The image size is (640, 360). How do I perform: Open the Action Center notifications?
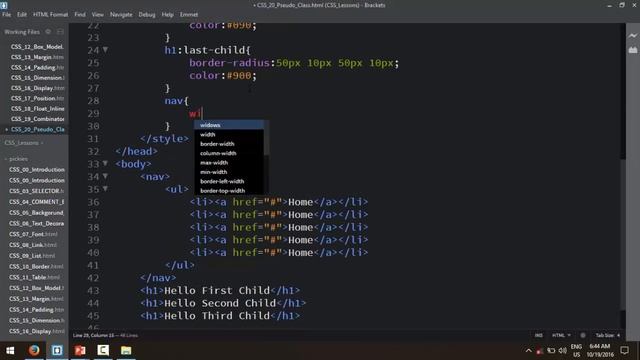624,350
